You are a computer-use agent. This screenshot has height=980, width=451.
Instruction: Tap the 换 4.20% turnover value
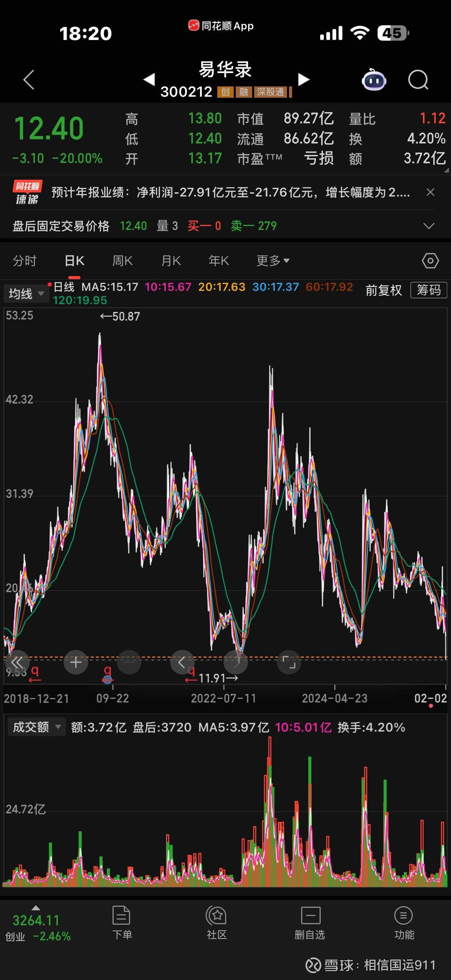click(426, 138)
